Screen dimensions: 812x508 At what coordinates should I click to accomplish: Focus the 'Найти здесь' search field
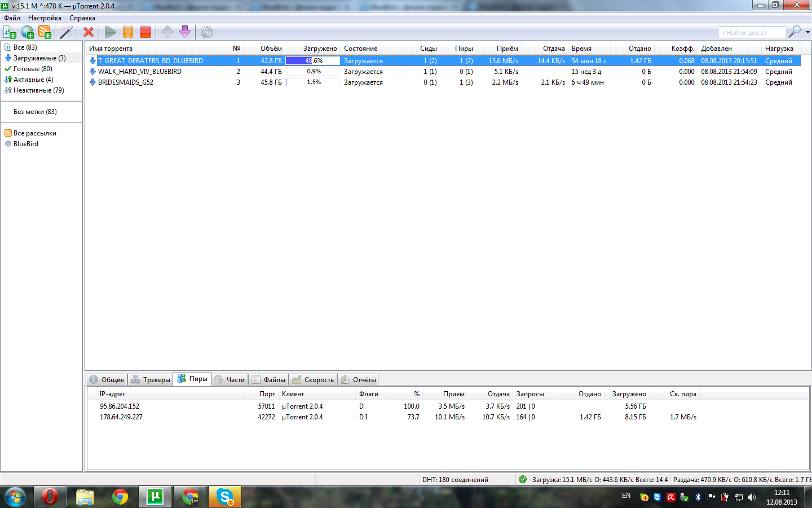(752, 33)
